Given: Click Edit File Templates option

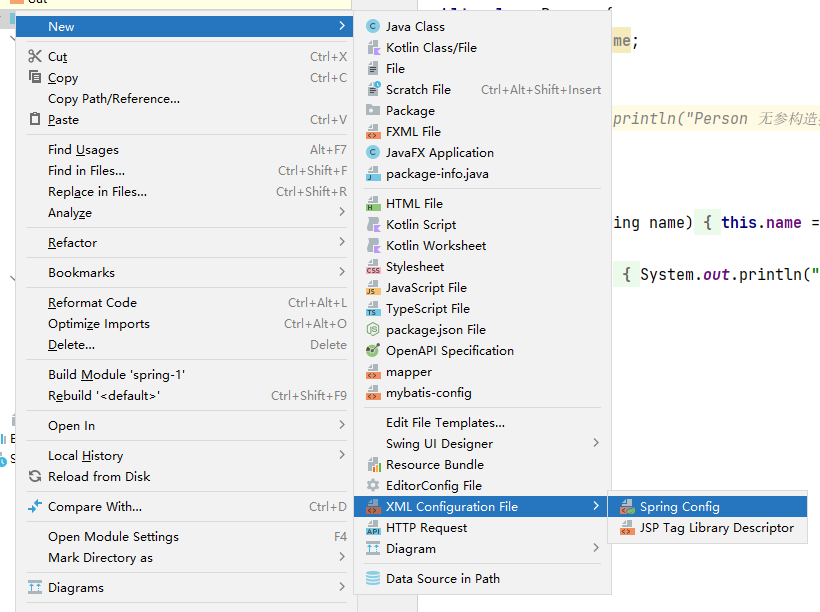Looking at the screenshot, I should [445, 423].
